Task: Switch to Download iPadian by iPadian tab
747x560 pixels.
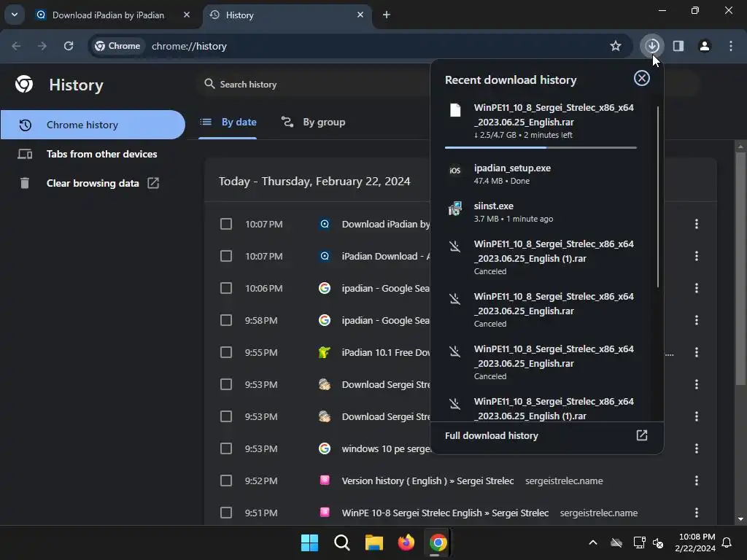Action: click(x=108, y=15)
